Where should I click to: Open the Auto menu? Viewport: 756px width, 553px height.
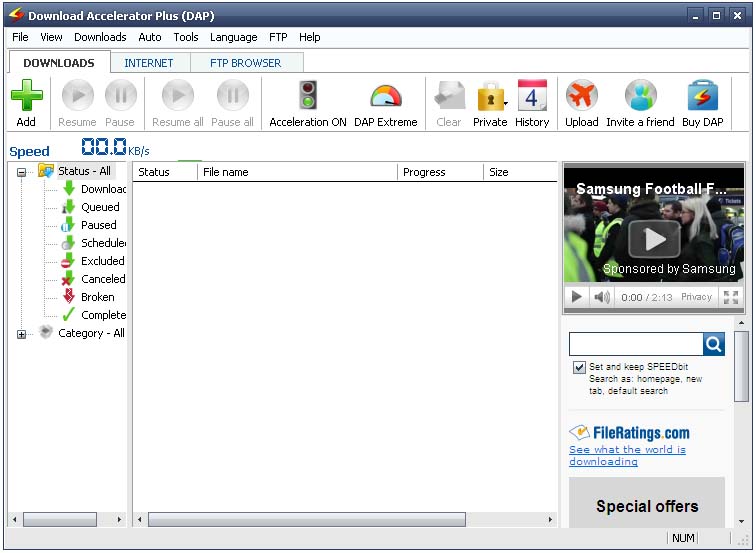click(x=149, y=37)
